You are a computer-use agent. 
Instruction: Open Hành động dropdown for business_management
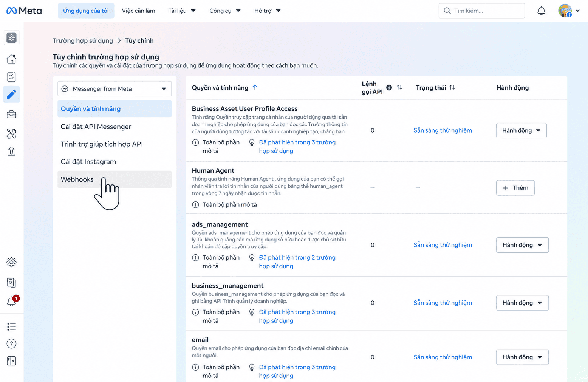click(x=522, y=303)
